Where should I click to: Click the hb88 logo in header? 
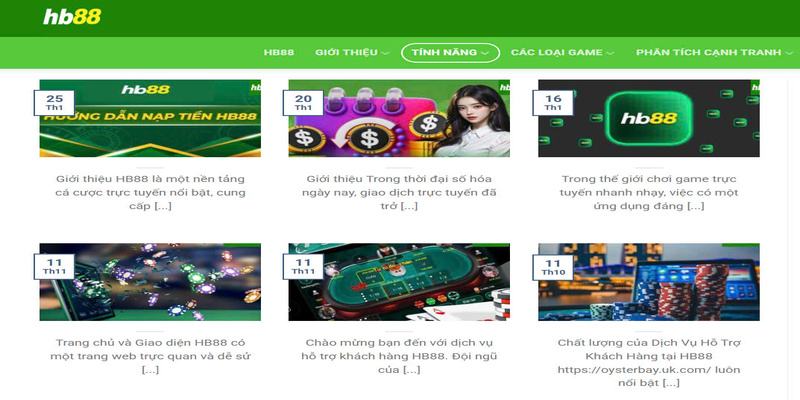point(72,17)
